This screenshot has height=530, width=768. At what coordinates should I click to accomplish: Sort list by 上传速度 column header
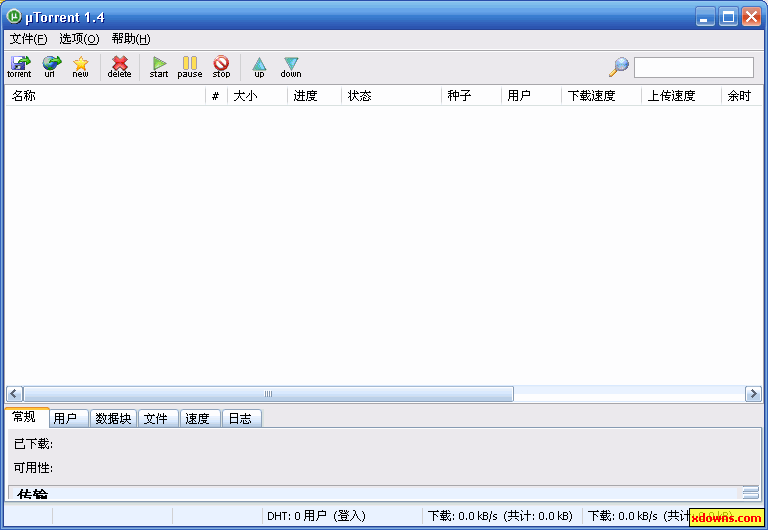point(681,96)
